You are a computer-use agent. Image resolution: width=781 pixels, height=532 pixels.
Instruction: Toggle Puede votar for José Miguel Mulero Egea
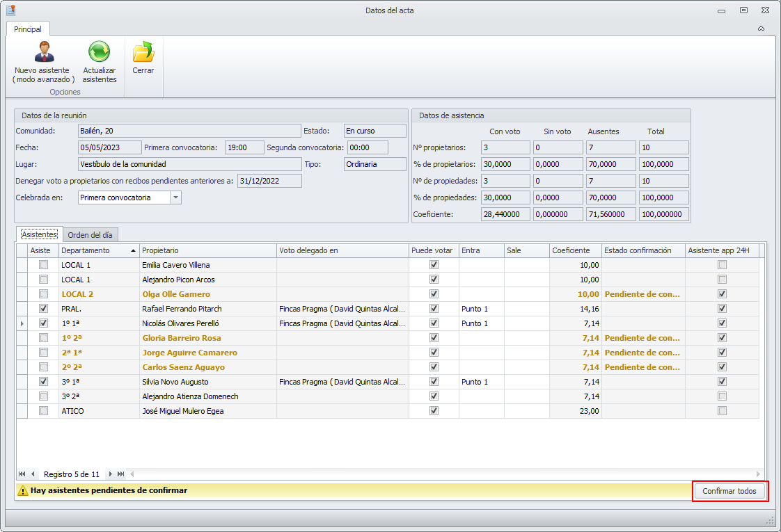coord(434,411)
